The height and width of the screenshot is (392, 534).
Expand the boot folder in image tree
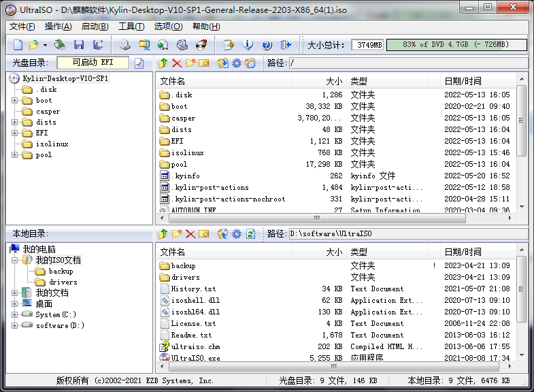tap(15, 100)
